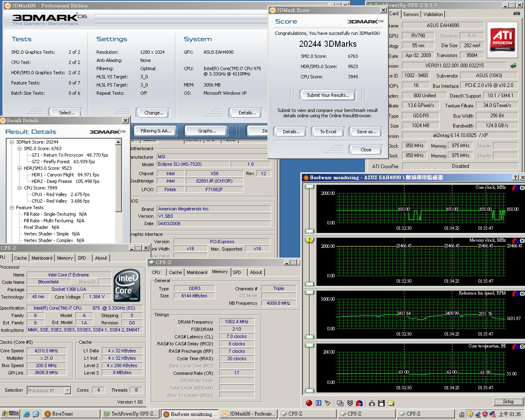525x420 pixels.
Task: Select GT1 - Return To Proxycon result row
Action: (x=70, y=155)
